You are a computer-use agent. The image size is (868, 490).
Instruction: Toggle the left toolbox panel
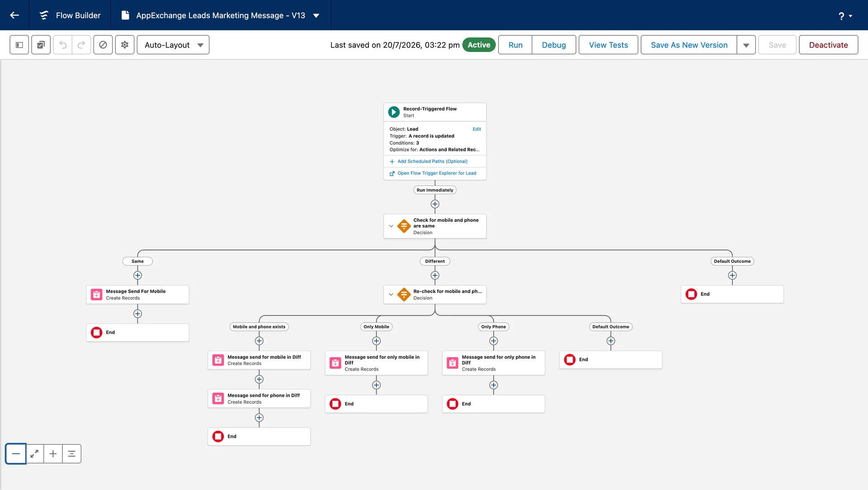[x=19, y=45]
